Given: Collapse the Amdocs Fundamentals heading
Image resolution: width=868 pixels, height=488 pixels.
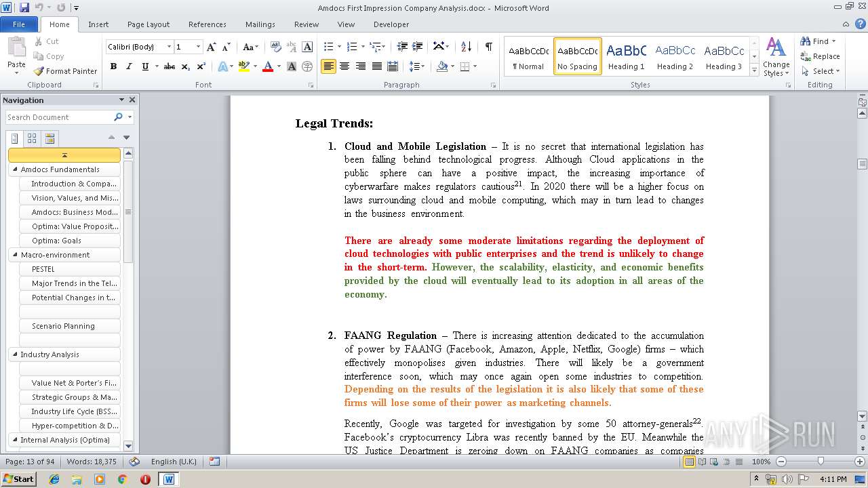Looking at the screenshot, I should (x=14, y=169).
